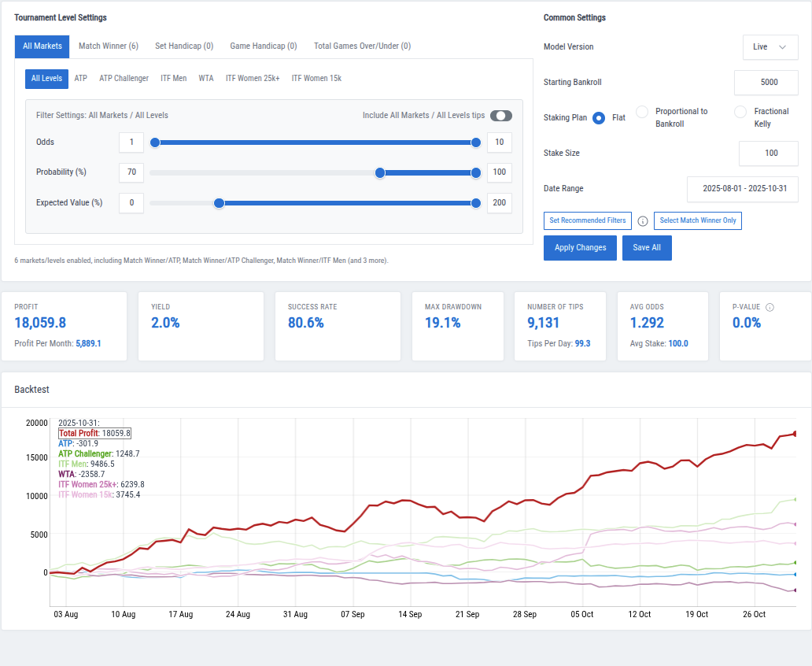Viewport: 812px width, 666px height.
Task: Open the info icon beside Set Recommended Filters
Action: click(643, 221)
